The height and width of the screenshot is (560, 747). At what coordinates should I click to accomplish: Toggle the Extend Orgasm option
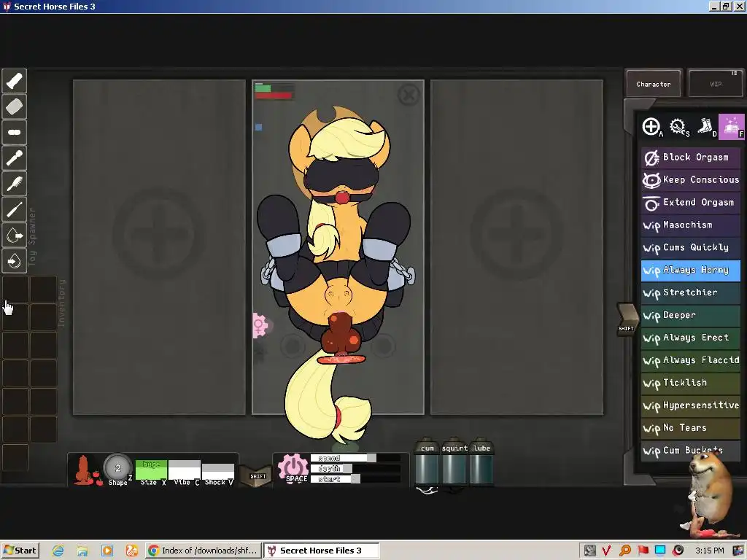click(x=691, y=203)
